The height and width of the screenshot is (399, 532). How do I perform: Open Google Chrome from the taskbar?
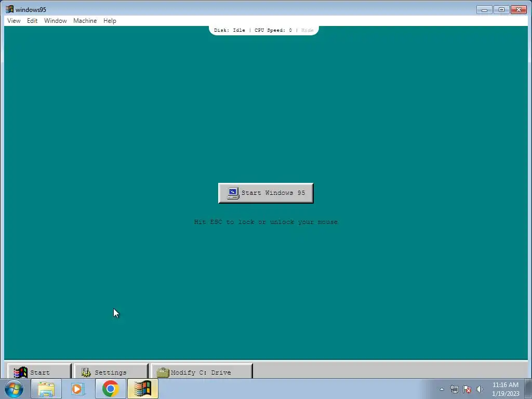click(110, 389)
